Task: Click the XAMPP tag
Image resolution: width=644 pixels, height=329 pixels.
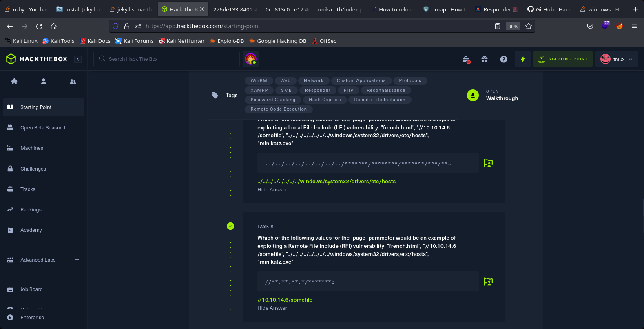Action: pyautogui.click(x=259, y=90)
